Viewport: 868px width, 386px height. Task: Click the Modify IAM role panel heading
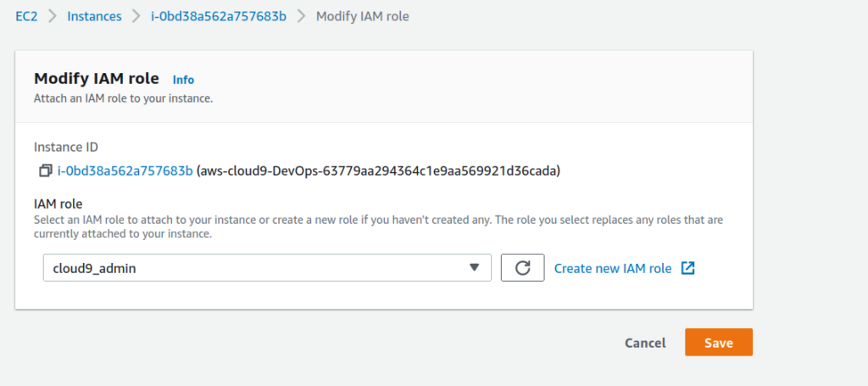click(97, 79)
